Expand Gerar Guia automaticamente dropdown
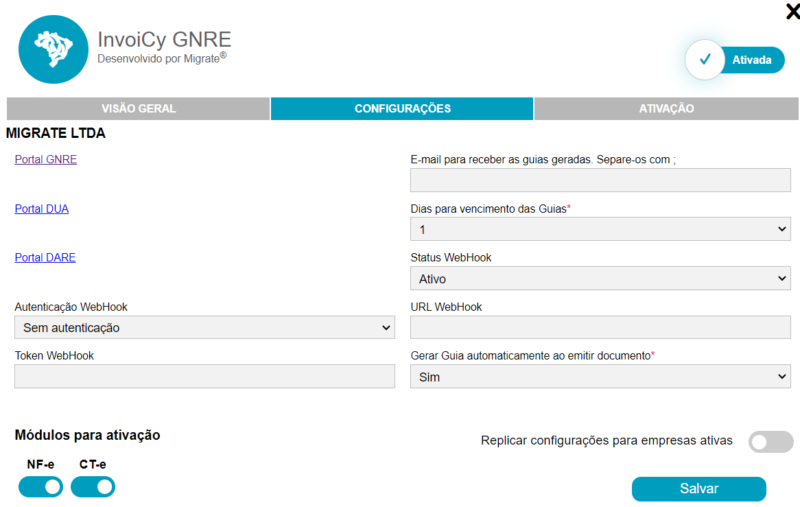The image size is (800, 507). click(x=600, y=376)
